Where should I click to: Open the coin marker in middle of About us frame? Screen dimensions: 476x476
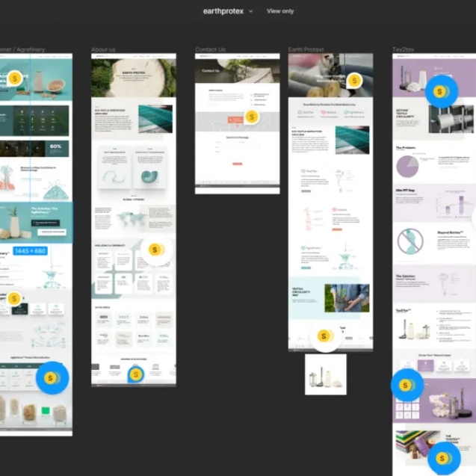(x=155, y=250)
